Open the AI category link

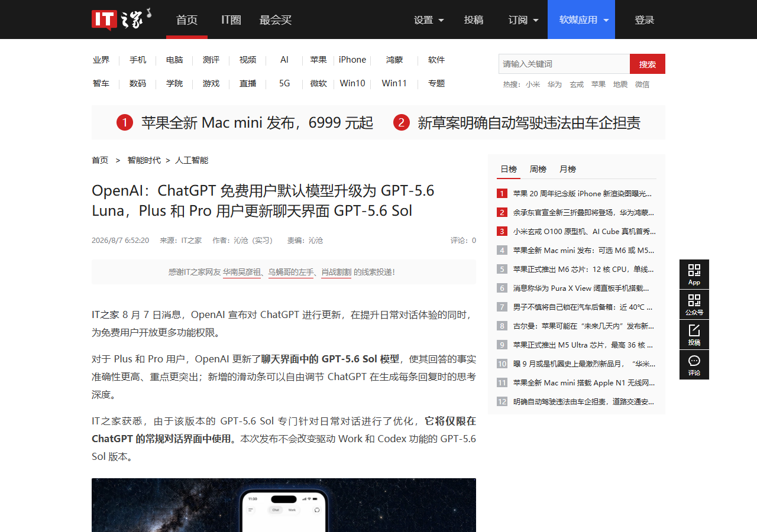284,60
